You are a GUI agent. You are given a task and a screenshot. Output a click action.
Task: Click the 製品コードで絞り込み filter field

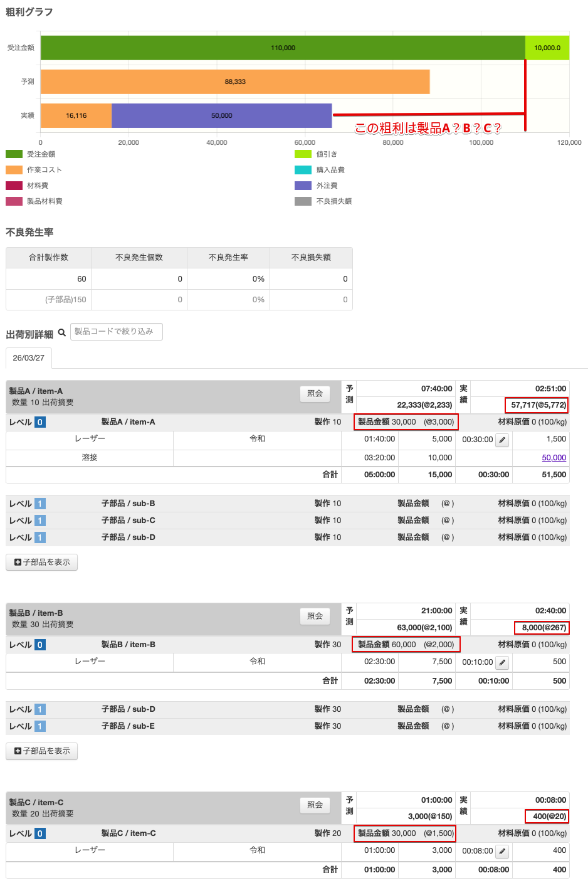pos(117,332)
